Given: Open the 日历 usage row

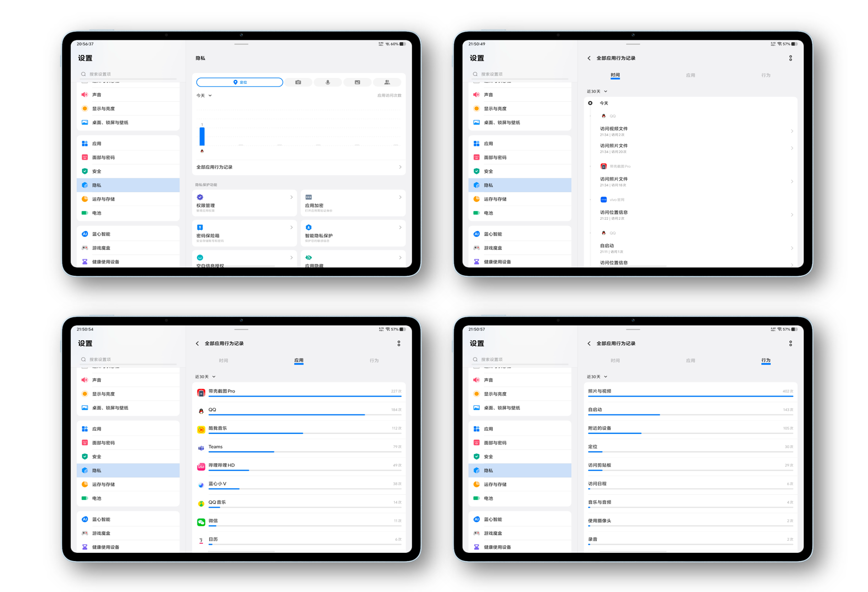Looking at the screenshot, I should coord(299,540).
